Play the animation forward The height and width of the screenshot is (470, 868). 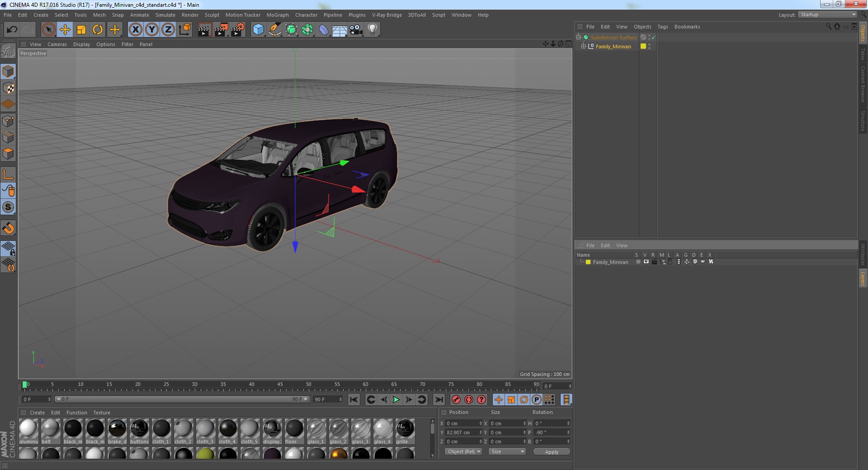(x=396, y=399)
